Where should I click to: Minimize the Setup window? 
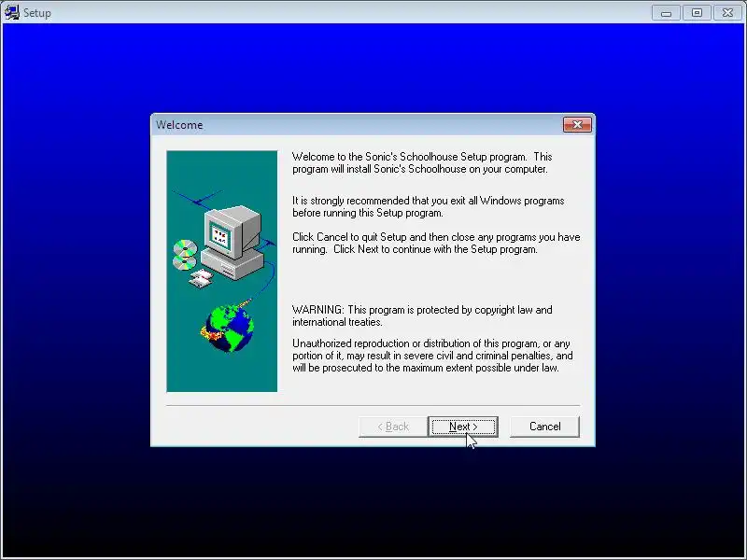pyautogui.click(x=666, y=13)
